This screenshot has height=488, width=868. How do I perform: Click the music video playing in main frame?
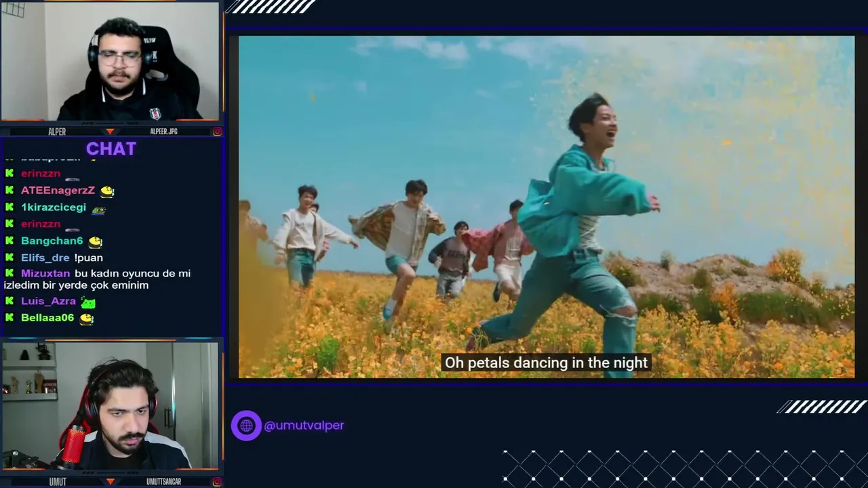pos(547,207)
